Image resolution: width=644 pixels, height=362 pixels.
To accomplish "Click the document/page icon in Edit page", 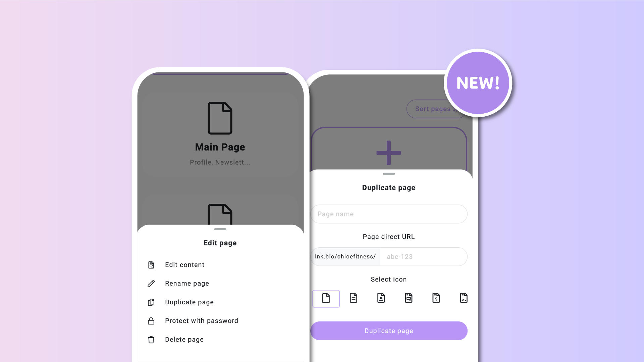I will (x=151, y=265).
